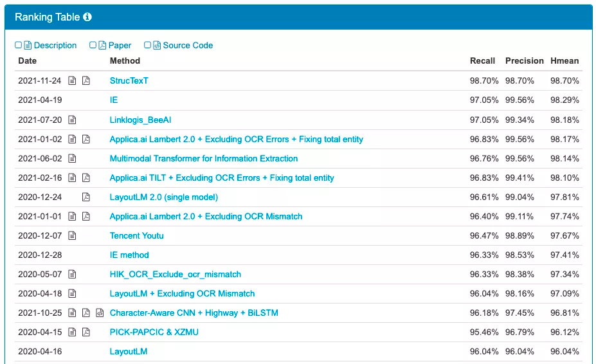Enable the Source Code checkbox
The height and width of the screenshot is (364, 596).
click(x=147, y=45)
